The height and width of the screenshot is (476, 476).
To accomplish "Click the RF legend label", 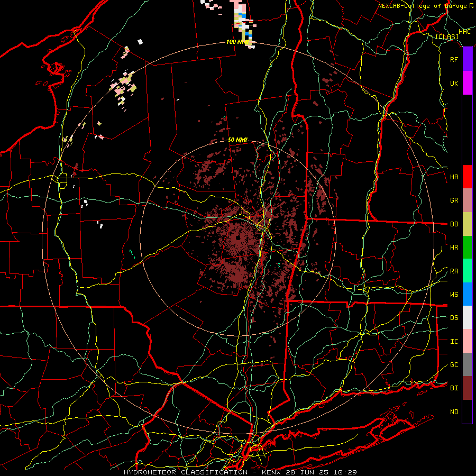I will click(x=454, y=59).
